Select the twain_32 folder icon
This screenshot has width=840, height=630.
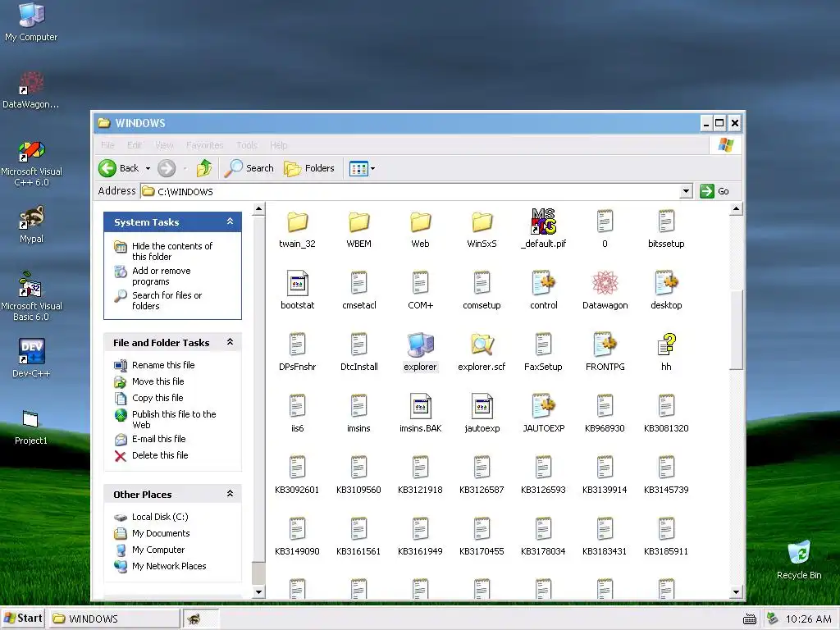(297, 221)
